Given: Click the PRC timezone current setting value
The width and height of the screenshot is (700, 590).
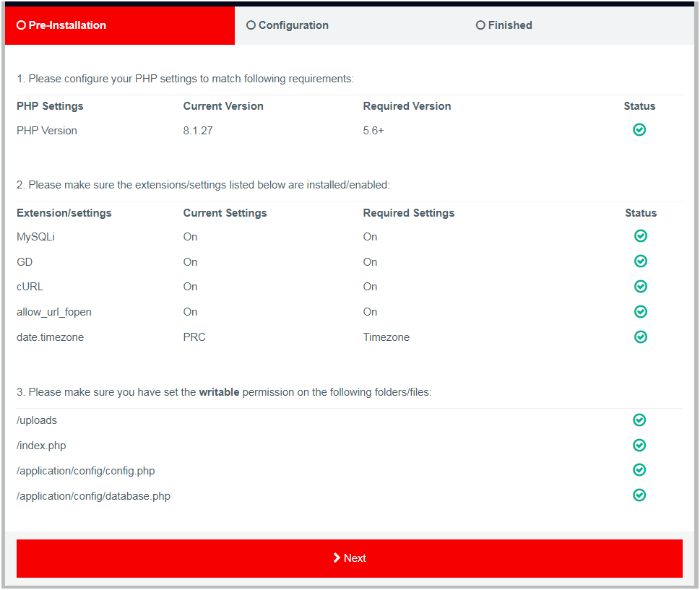Looking at the screenshot, I should click(194, 337).
